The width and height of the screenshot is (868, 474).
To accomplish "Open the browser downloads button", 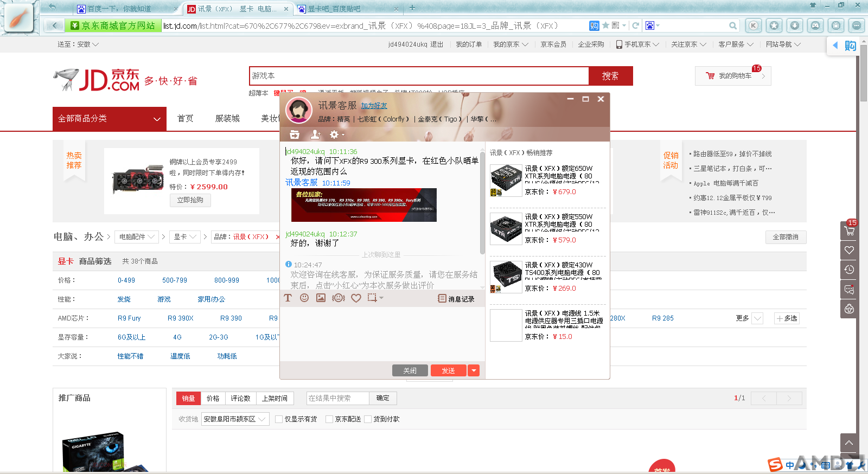I will [794, 25].
